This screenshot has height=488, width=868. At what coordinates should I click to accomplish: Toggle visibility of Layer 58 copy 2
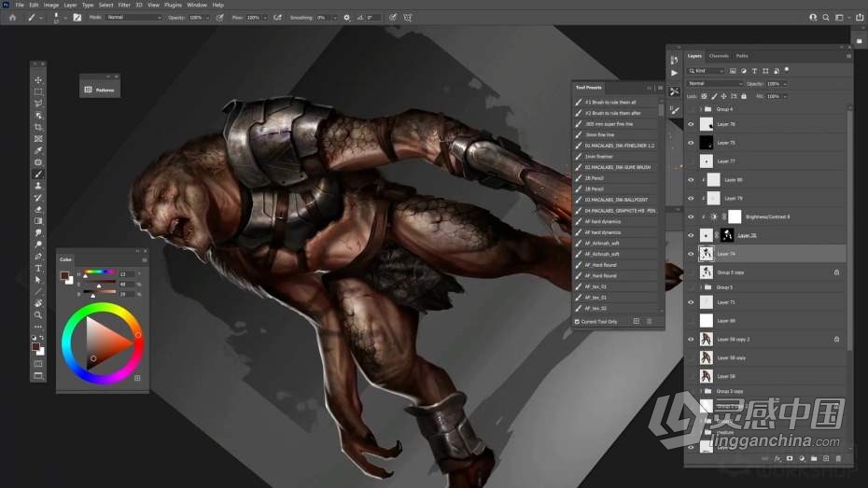click(691, 339)
